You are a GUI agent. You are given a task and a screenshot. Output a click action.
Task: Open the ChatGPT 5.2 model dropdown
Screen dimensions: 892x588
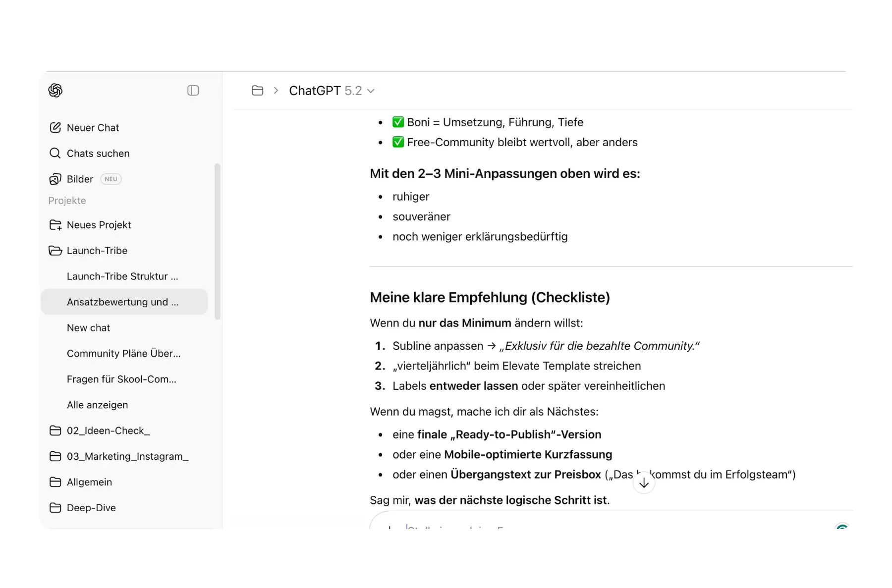(x=332, y=91)
